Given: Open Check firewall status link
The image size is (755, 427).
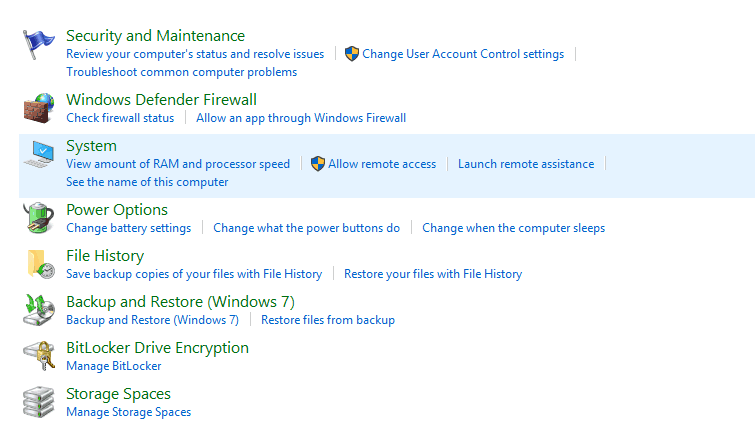Looking at the screenshot, I should [120, 118].
